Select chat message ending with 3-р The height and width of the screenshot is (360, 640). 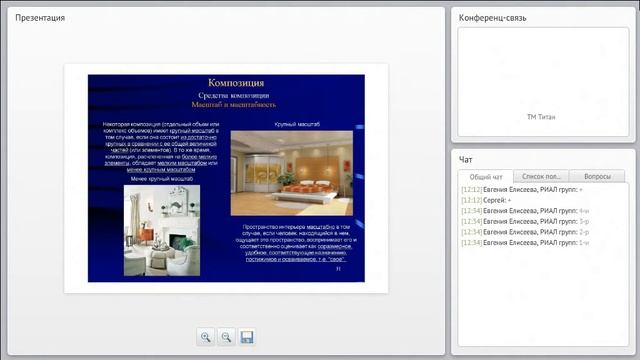(x=525, y=222)
